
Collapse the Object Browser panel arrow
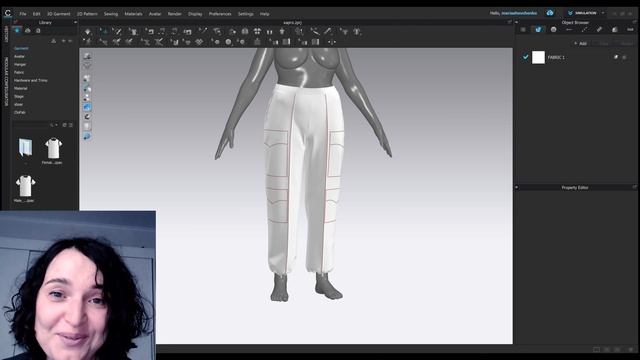517,22
